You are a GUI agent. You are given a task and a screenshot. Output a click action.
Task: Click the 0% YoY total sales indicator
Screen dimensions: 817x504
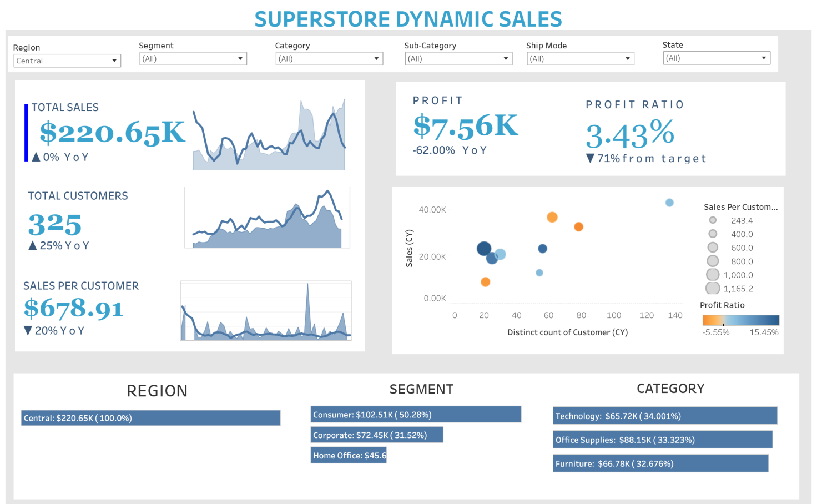[x=60, y=157]
